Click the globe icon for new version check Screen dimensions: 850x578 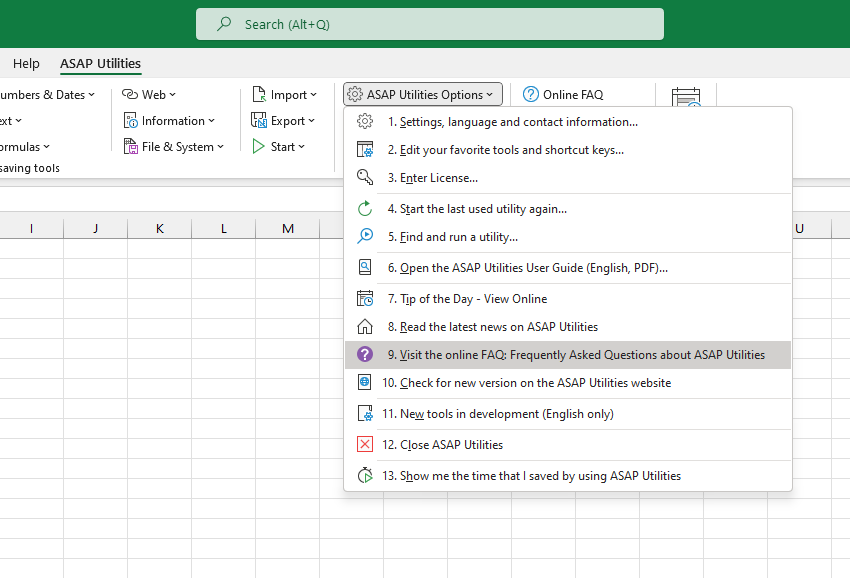pyautogui.click(x=365, y=382)
